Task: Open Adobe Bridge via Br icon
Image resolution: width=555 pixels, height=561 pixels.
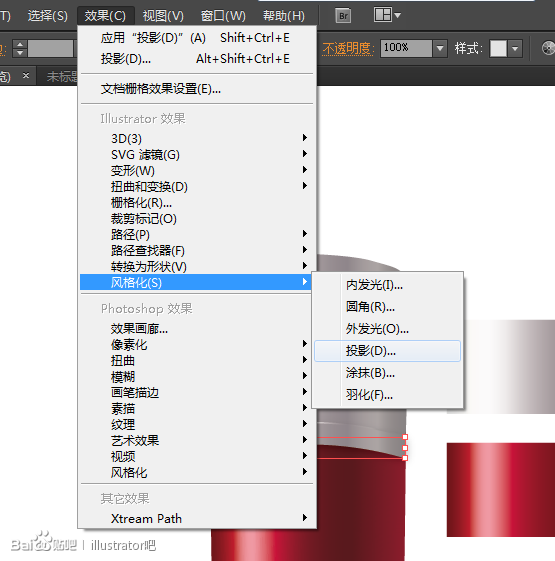Action: coord(343,16)
